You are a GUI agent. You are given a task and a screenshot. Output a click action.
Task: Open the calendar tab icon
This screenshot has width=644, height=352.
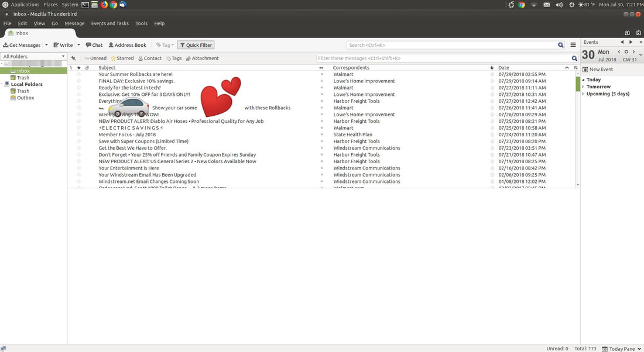click(x=627, y=33)
